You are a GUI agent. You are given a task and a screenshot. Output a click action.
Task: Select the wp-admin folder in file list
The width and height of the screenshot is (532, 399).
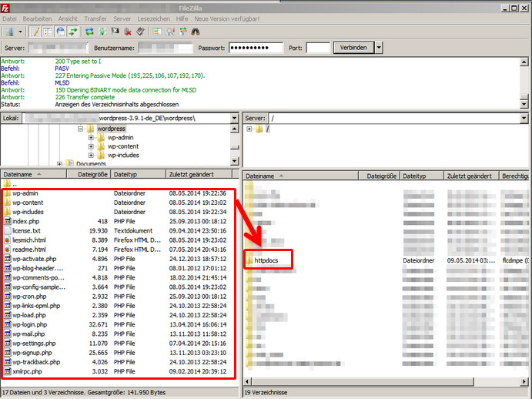click(x=25, y=193)
